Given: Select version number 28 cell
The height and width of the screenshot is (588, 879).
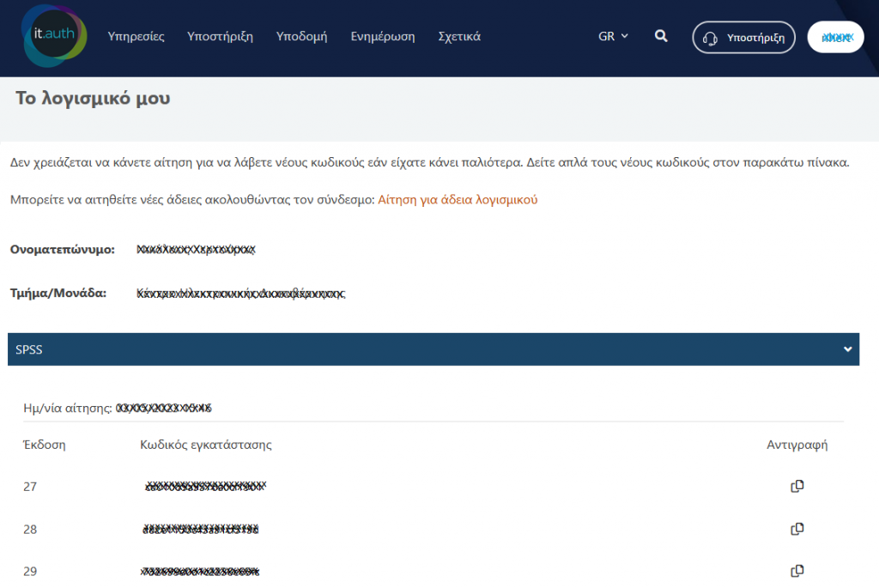Looking at the screenshot, I should point(30,529).
